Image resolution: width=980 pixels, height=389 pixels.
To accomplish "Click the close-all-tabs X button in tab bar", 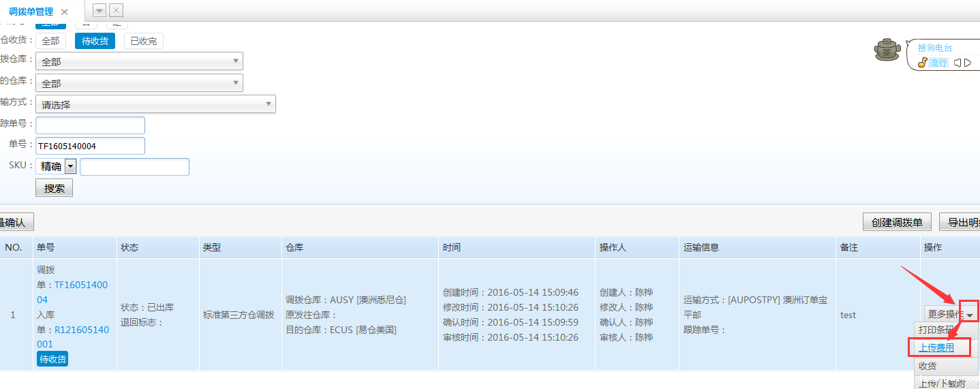I will (117, 10).
